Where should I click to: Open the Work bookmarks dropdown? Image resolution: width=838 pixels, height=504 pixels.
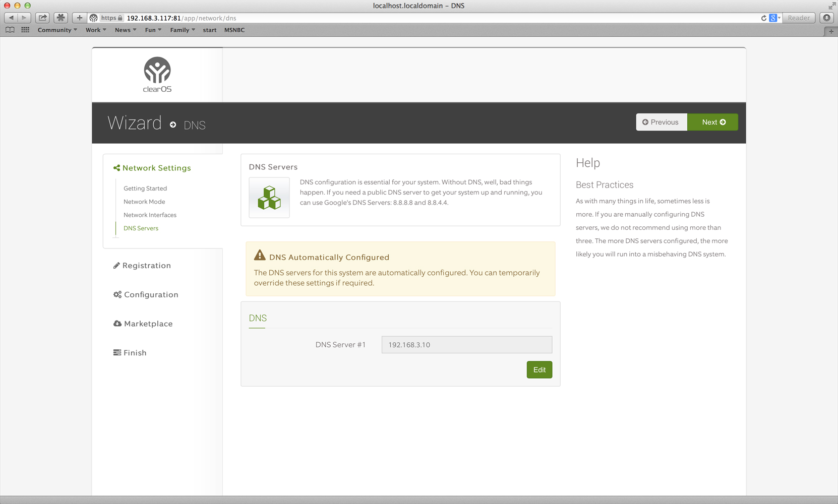click(x=96, y=30)
